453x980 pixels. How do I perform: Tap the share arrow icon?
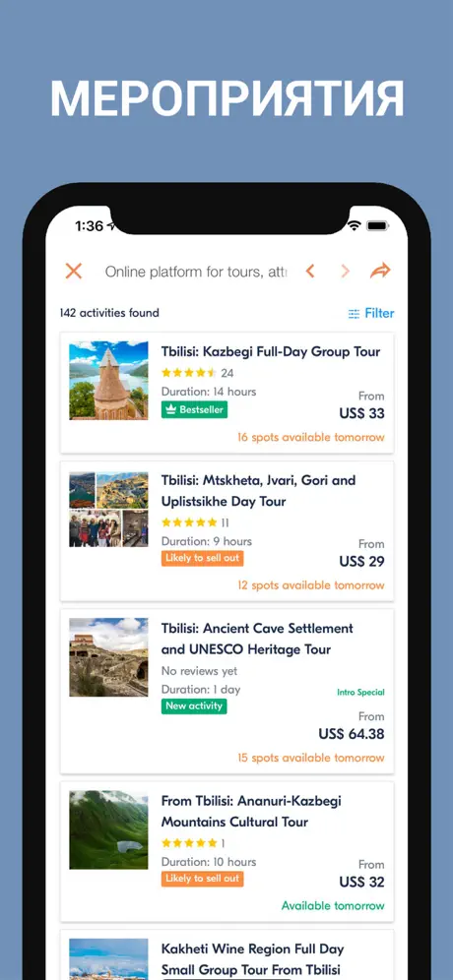380,271
